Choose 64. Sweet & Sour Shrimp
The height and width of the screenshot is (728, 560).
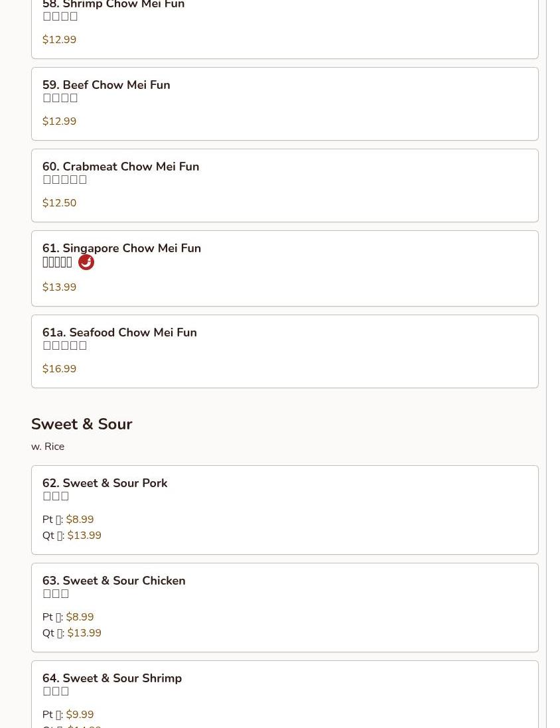[112, 678]
